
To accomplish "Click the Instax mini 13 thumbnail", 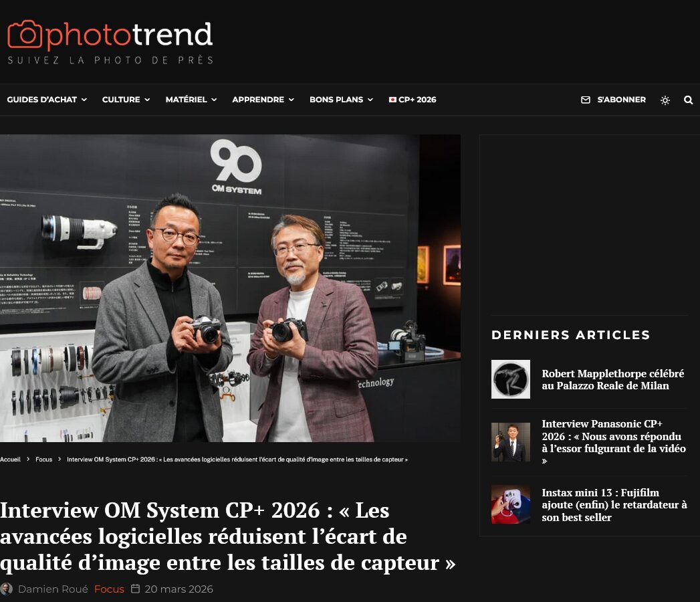I will coord(511,504).
